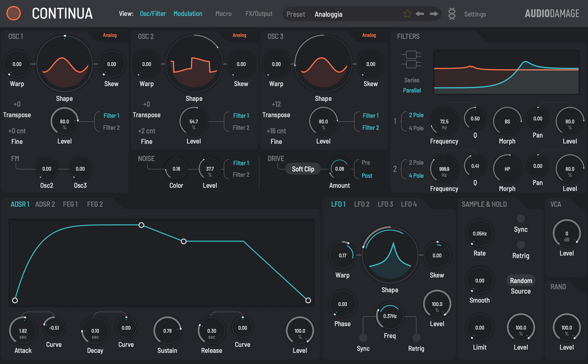Click the ADSR Attack knob
The height and width of the screenshot is (364, 588).
pos(23,331)
